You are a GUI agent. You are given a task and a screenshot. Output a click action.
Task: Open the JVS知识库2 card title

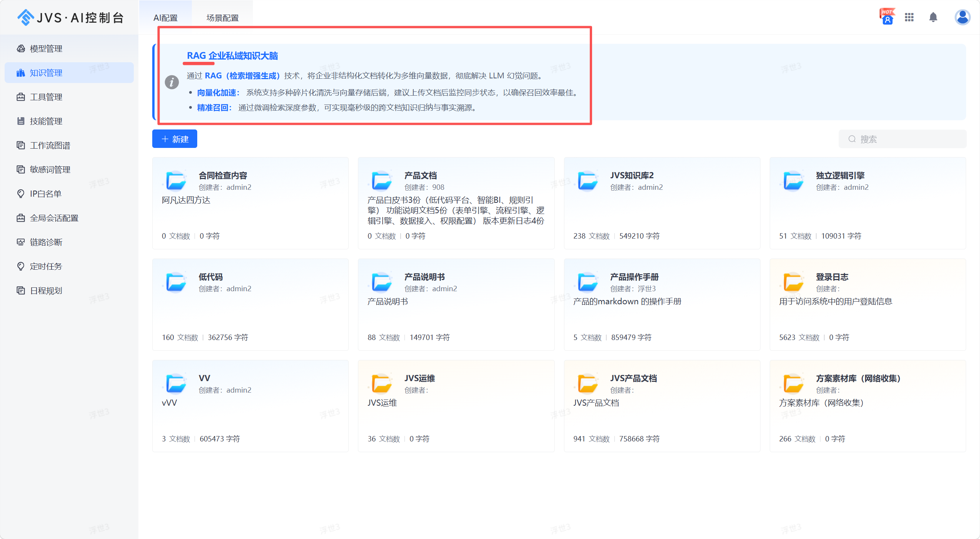pyautogui.click(x=632, y=175)
